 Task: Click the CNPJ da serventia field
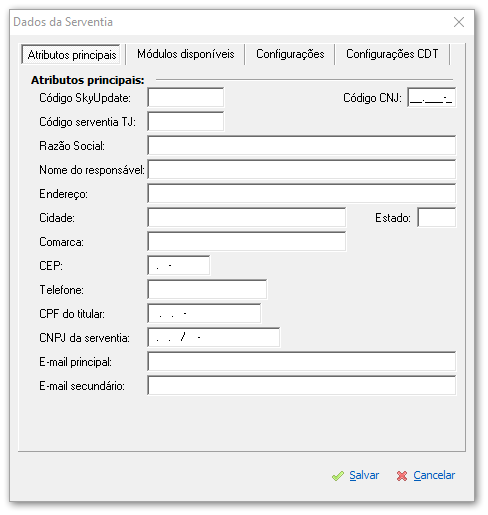(214, 337)
